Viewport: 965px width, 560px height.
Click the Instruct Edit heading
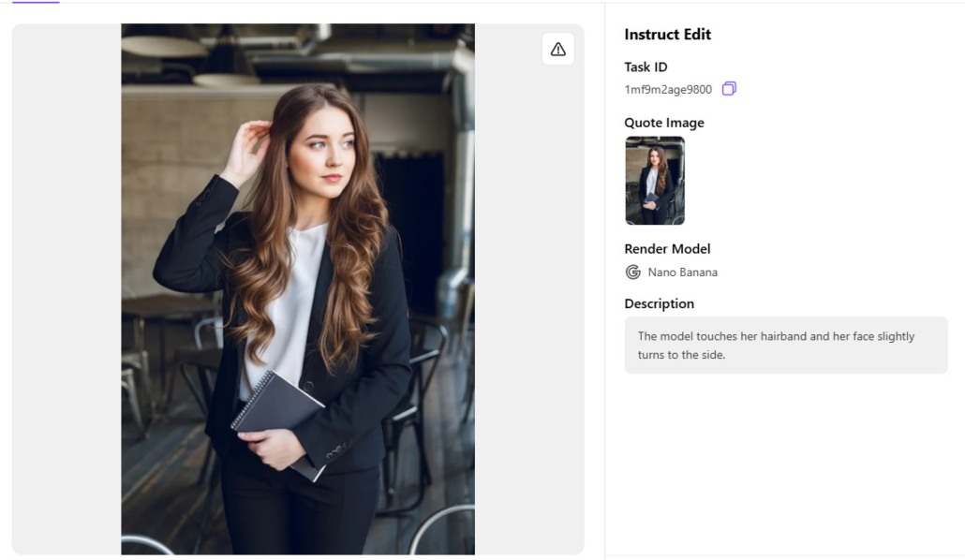[667, 35]
